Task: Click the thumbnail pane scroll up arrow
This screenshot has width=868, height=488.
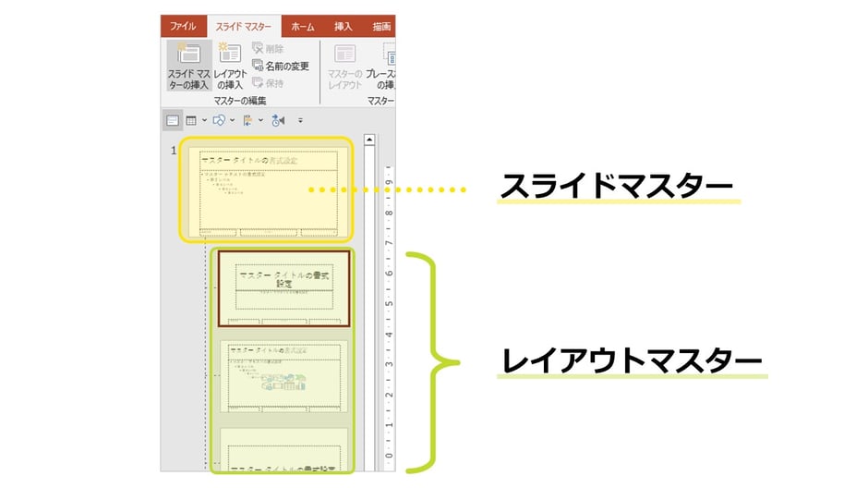Action: tap(369, 139)
